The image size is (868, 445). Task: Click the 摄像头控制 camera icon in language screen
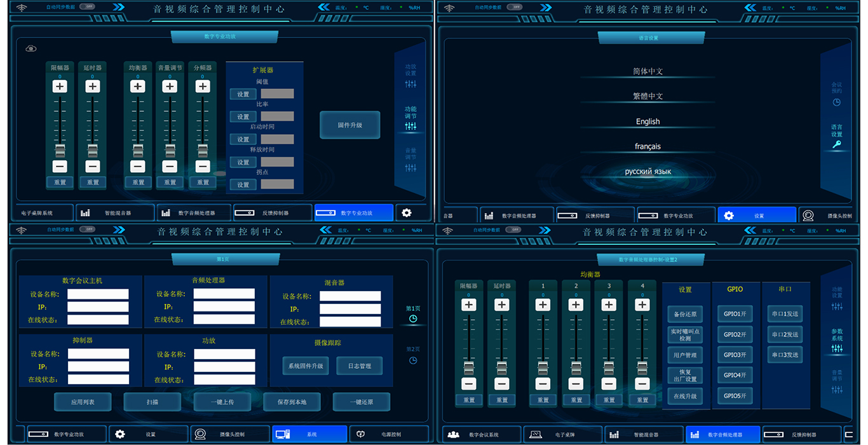coord(808,216)
